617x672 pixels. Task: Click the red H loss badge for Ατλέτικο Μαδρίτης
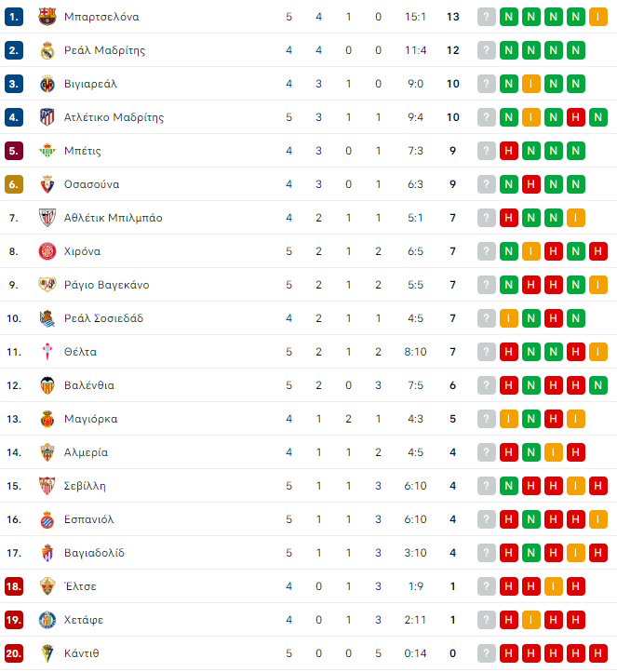(575, 117)
